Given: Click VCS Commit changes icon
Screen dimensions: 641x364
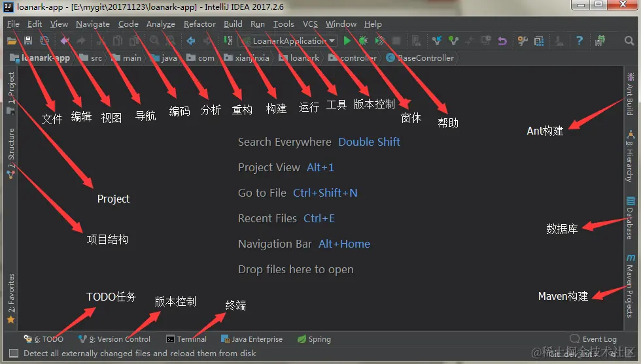Looking at the screenshot, I should click(x=453, y=41).
